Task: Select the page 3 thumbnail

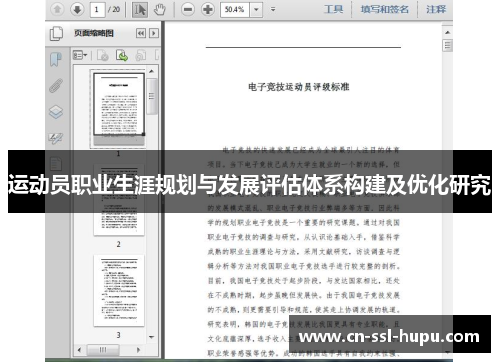Action: [119, 291]
